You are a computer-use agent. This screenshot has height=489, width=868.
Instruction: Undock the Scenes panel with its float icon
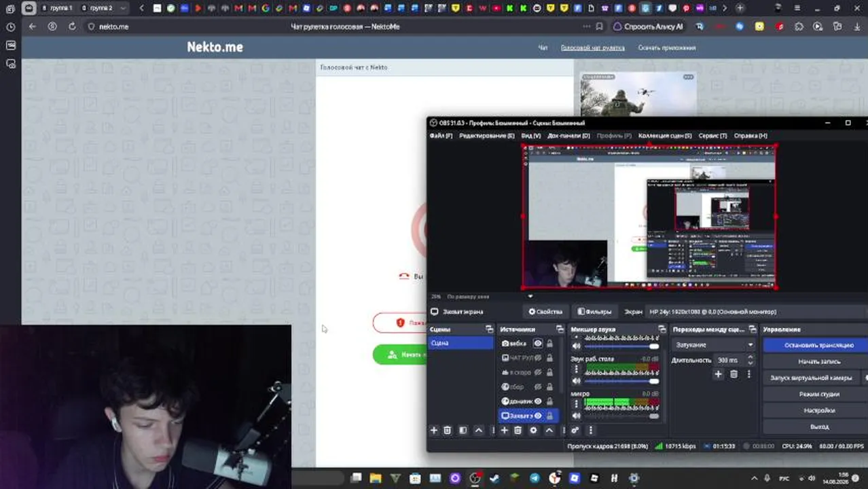(x=489, y=329)
